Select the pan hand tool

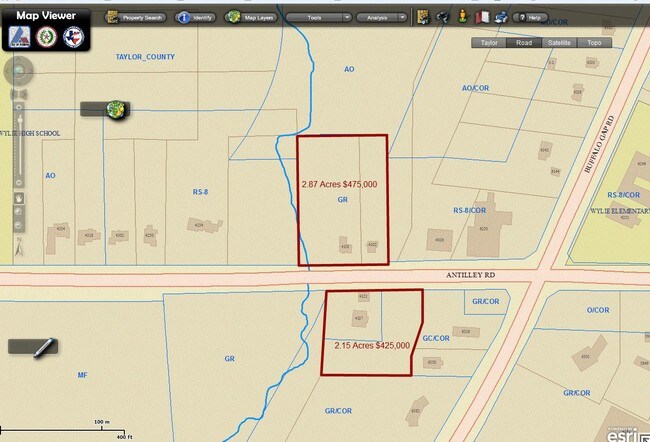point(18,198)
